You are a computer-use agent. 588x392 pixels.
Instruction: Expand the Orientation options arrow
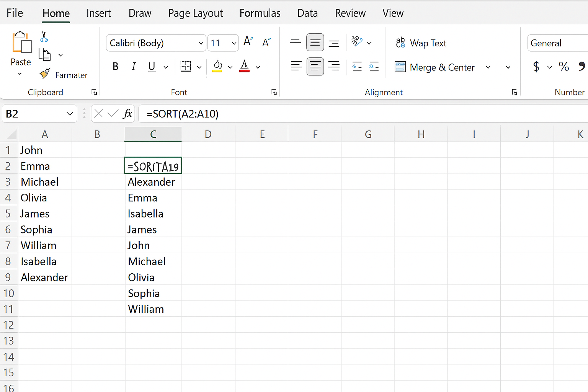click(x=369, y=43)
